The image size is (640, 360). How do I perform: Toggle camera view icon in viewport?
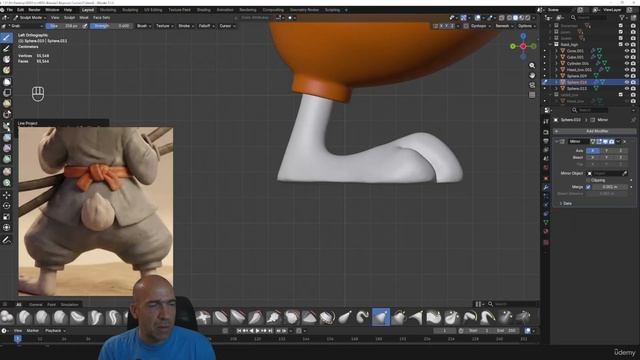pos(532,85)
